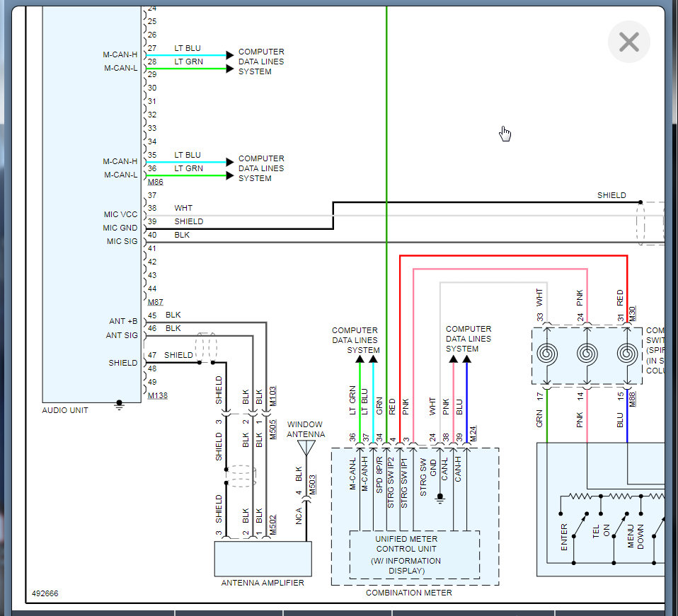This screenshot has width=678, height=616.
Task: Click the spiral cable coil at pin 24
Action: tap(587, 354)
